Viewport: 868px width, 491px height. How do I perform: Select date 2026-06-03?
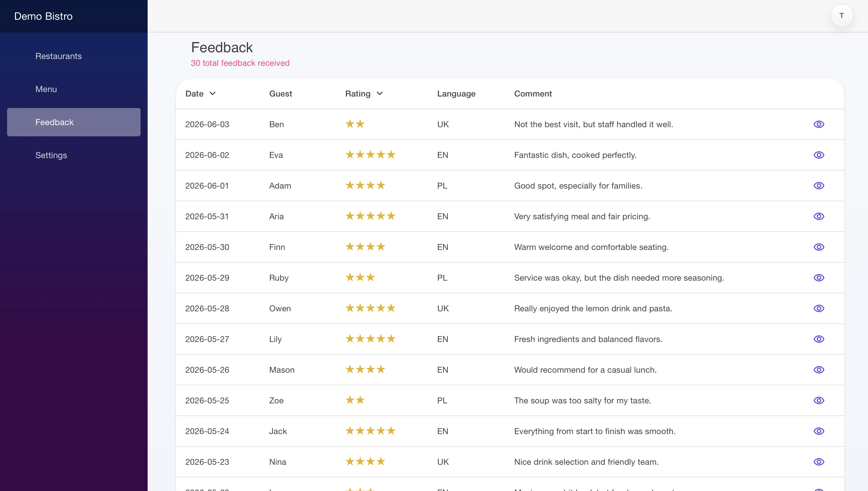point(207,124)
